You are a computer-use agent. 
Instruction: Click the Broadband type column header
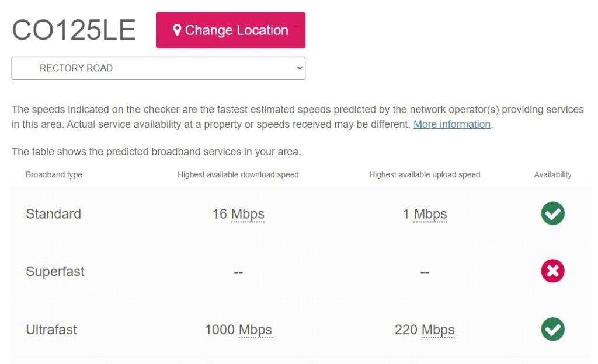[x=54, y=174]
